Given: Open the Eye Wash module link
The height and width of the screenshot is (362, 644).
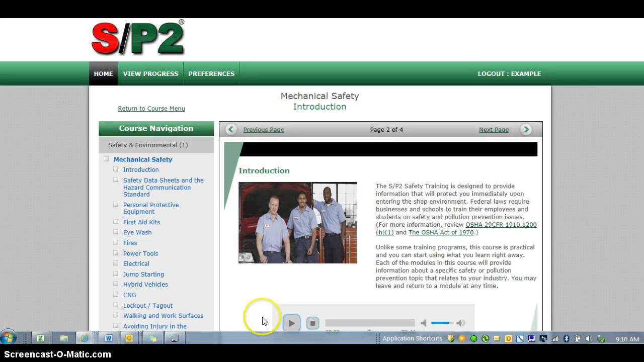Looking at the screenshot, I should pos(137,232).
